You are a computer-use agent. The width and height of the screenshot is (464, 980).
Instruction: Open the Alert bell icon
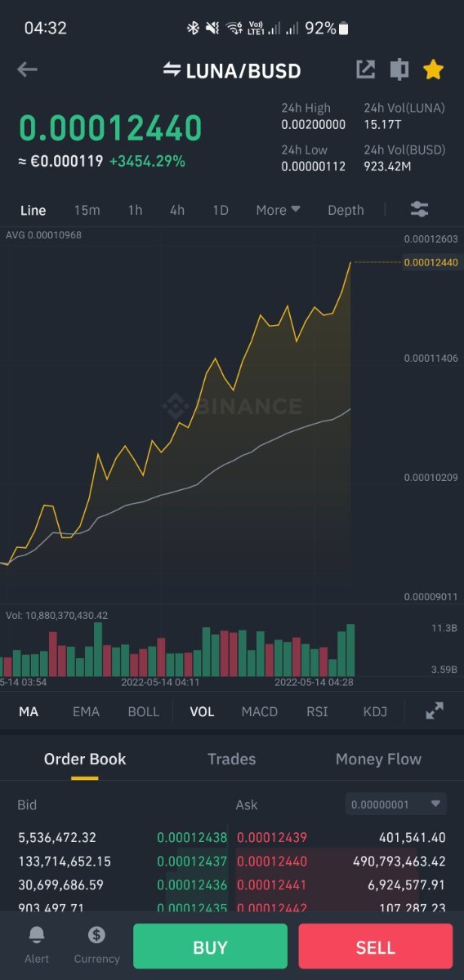37,935
